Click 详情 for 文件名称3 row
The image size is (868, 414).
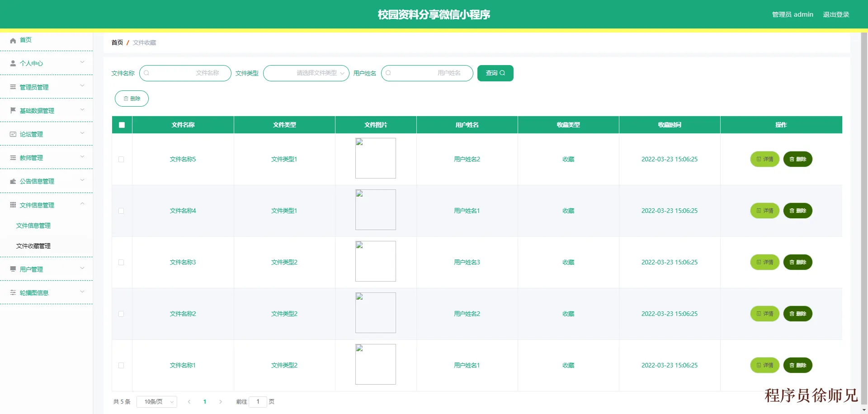coord(765,262)
